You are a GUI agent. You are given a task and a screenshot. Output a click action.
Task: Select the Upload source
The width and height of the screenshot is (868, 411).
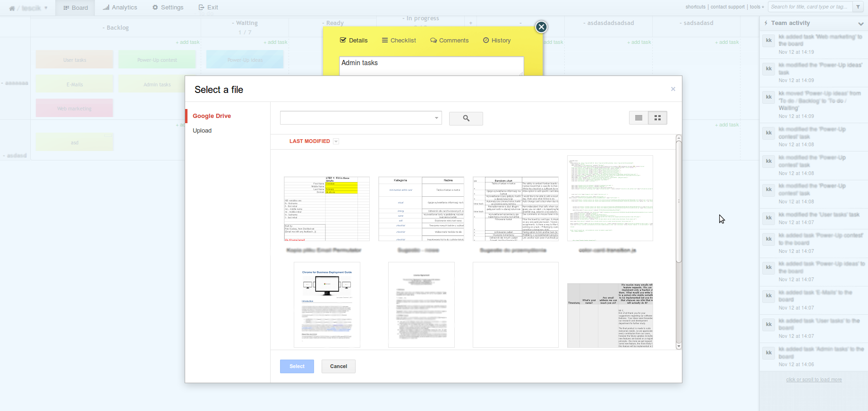[202, 131]
